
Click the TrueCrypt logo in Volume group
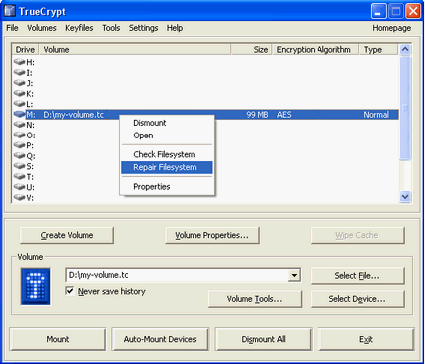tap(36, 286)
